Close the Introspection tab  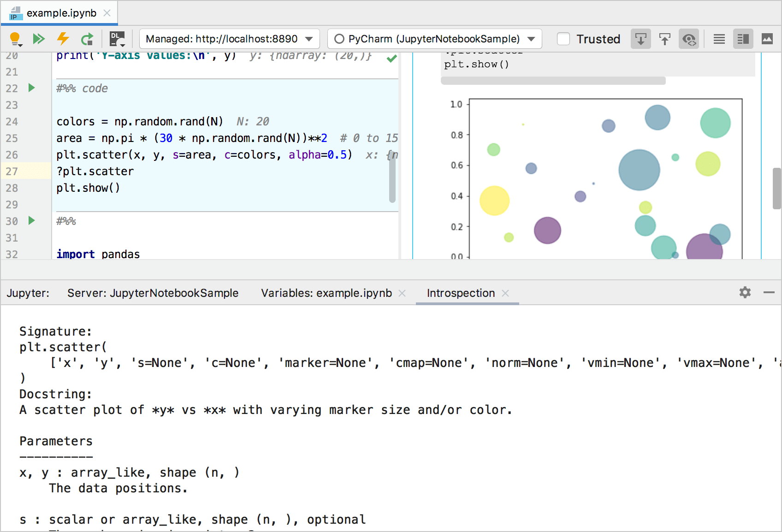click(505, 293)
